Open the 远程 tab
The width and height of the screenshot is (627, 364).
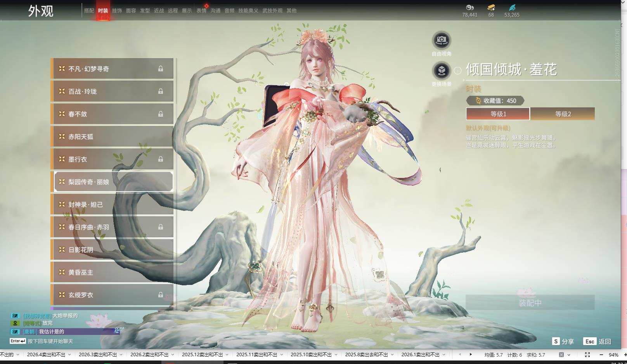coord(173,11)
